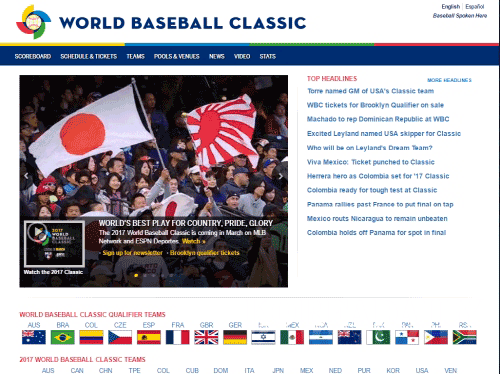Play the Watch the 2017 Classic video thumbnail
This screenshot has width=500, height=374.
(x=54, y=244)
